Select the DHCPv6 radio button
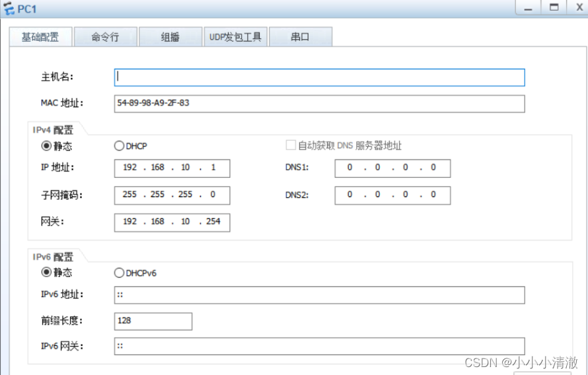This screenshot has height=375, width=588. point(119,273)
